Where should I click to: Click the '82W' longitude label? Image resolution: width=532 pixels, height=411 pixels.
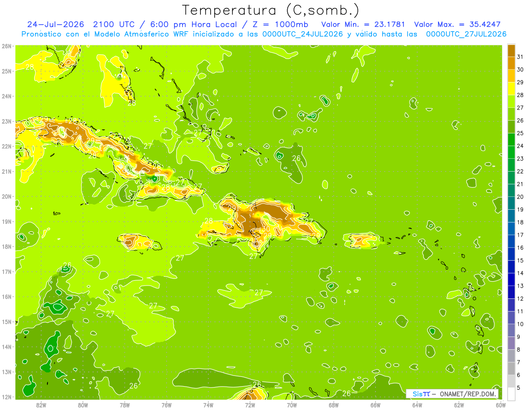[41, 405]
